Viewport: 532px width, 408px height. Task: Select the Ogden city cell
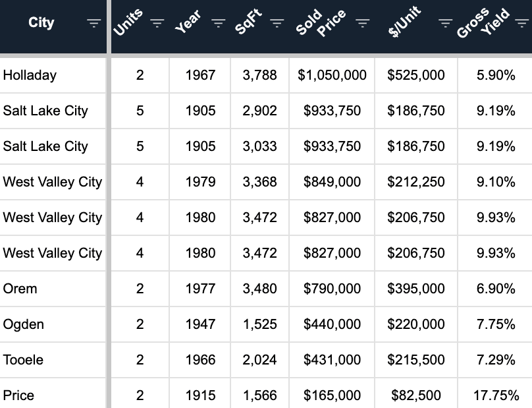click(x=23, y=324)
